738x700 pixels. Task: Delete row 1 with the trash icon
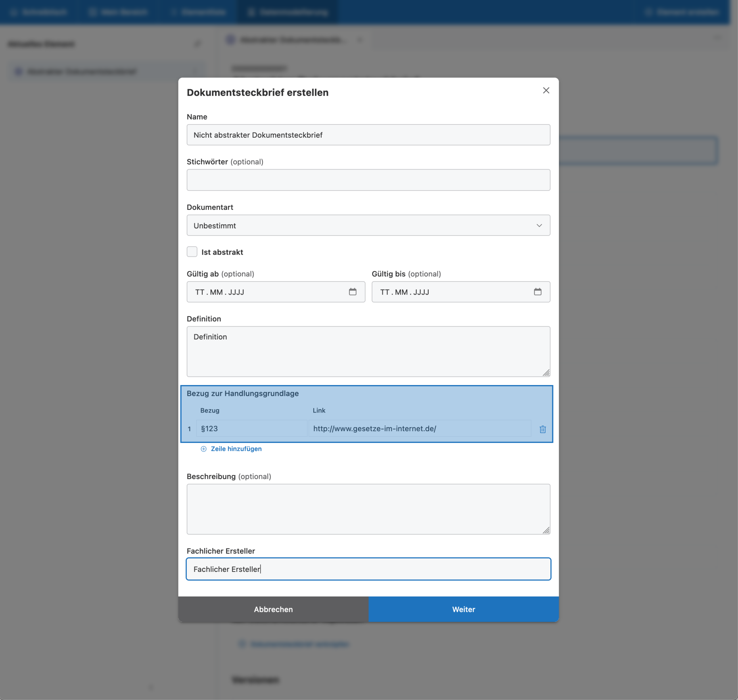(542, 429)
